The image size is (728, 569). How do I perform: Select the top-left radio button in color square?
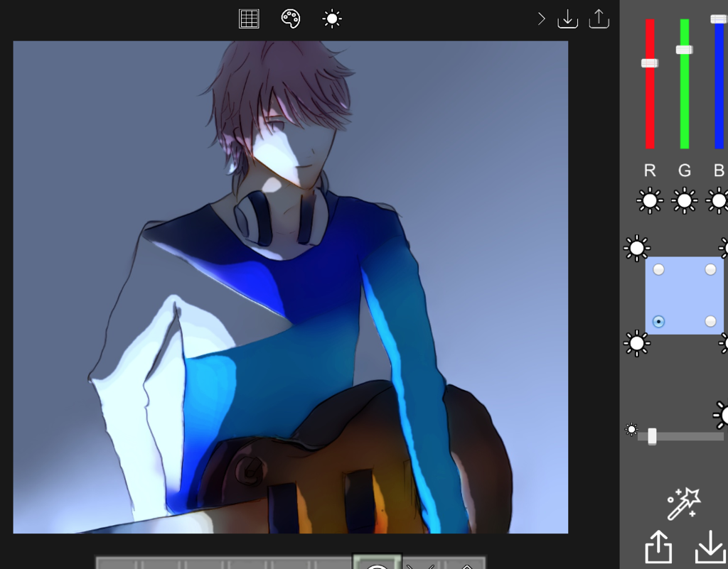click(658, 269)
